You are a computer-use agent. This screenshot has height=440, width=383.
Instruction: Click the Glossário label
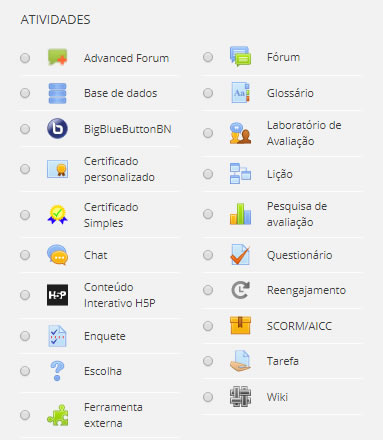[x=290, y=93]
